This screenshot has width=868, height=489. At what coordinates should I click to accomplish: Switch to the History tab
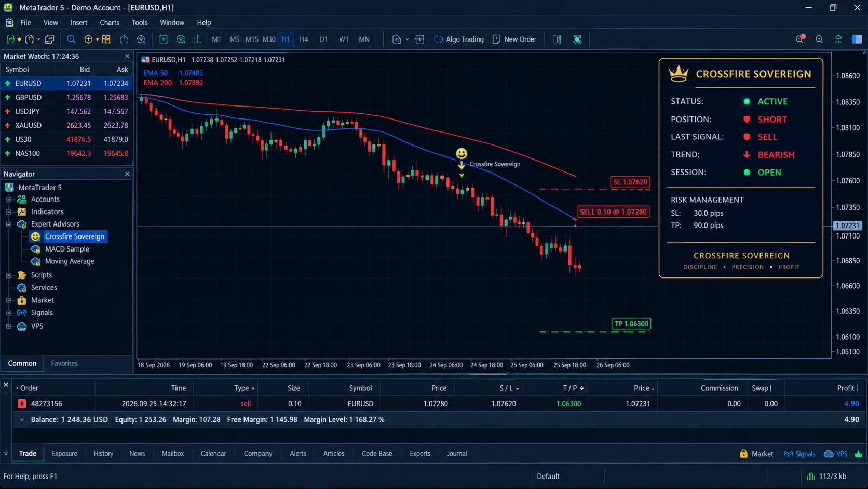coord(103,454)
